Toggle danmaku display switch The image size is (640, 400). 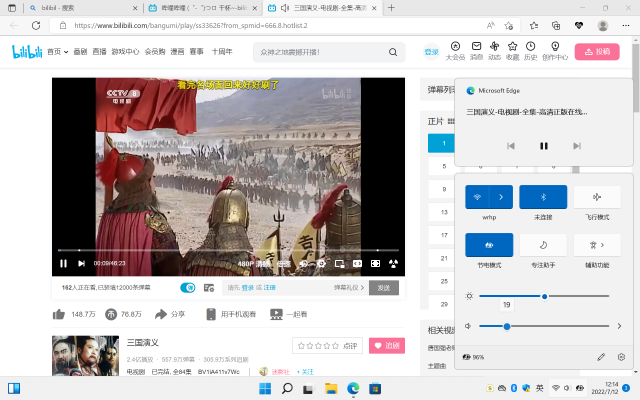188,288
